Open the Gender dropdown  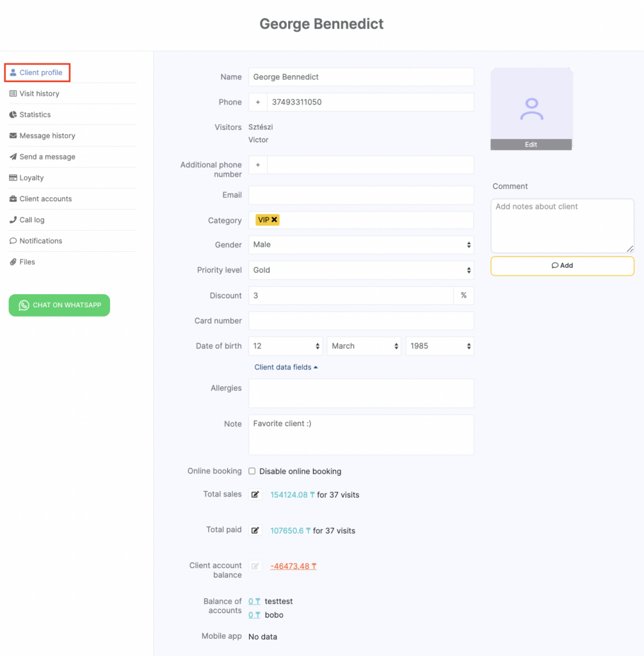361,245
